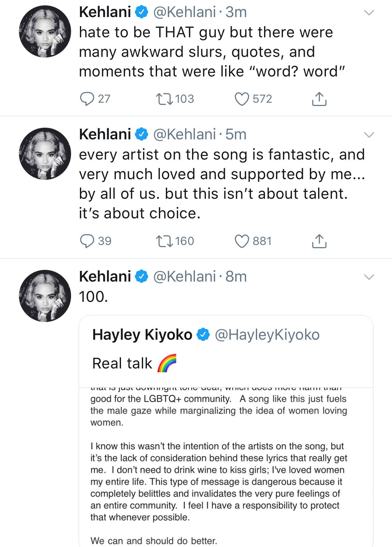Open chevron menu on the '100.' tweet
The height and width of the screenshot is (547, 392).
tap(369, 277)
